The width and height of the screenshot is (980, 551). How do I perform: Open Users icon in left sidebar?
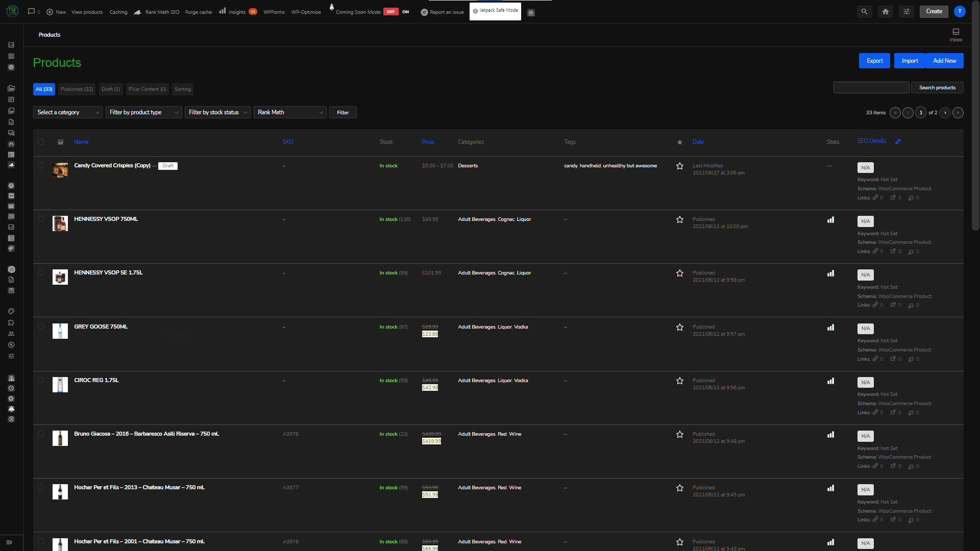(x=11, y=334)
